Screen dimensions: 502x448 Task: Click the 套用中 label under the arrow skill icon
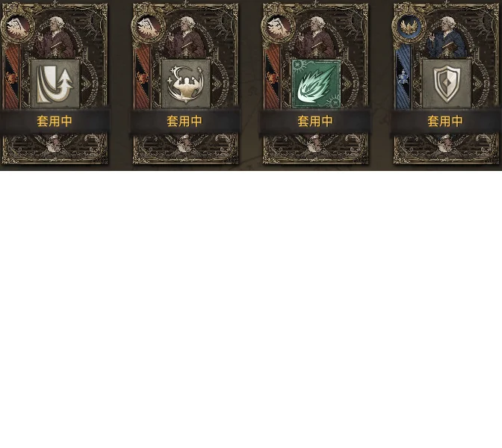pyautogui.click(x=55, y=121)
